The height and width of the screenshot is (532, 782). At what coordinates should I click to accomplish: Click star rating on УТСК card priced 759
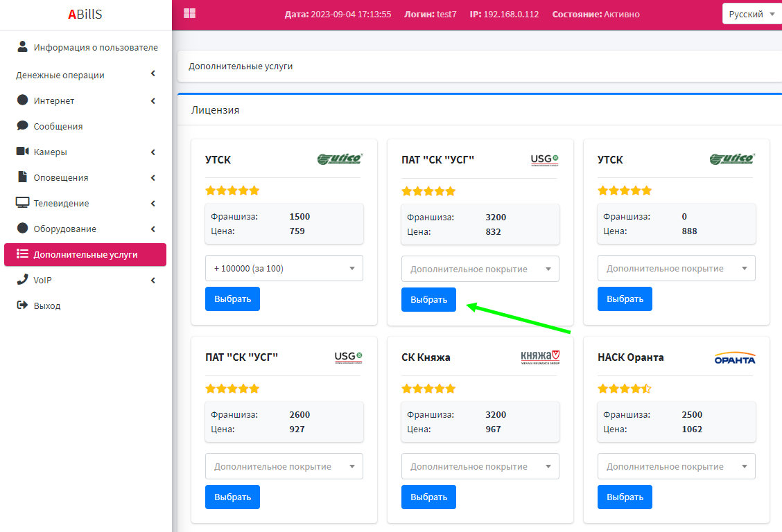point(232,190)
